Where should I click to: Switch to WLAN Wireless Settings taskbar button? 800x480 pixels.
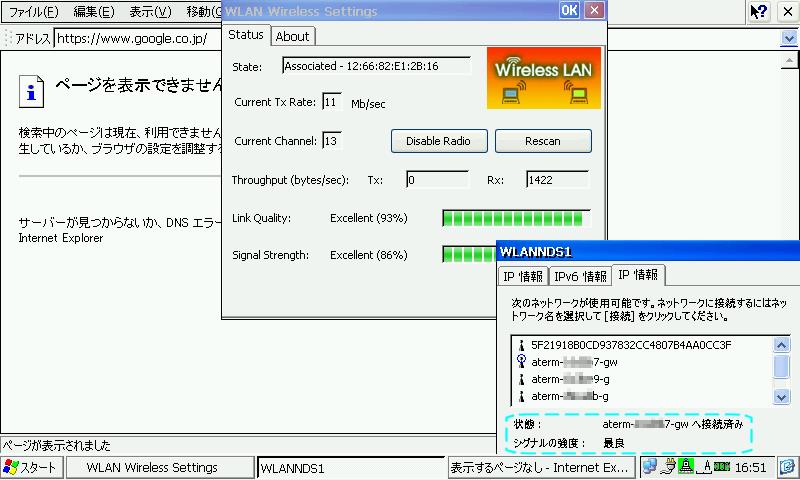[160, 467]
